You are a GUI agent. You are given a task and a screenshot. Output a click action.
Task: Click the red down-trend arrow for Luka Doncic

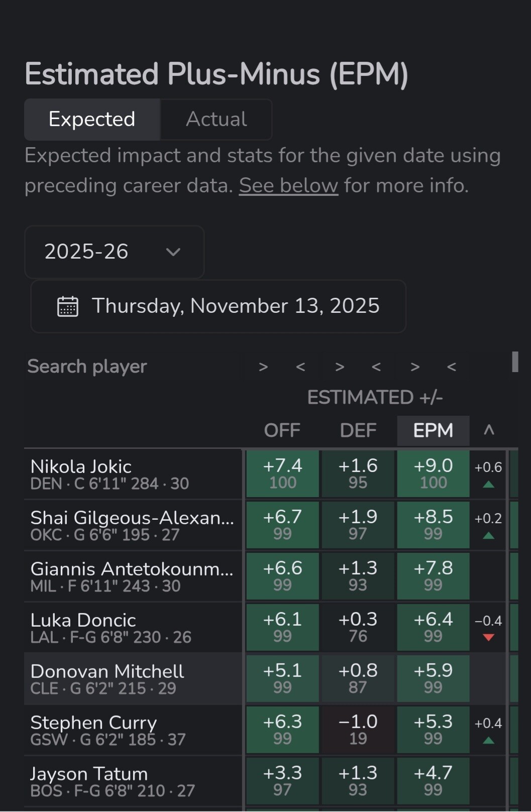point(488,637)
